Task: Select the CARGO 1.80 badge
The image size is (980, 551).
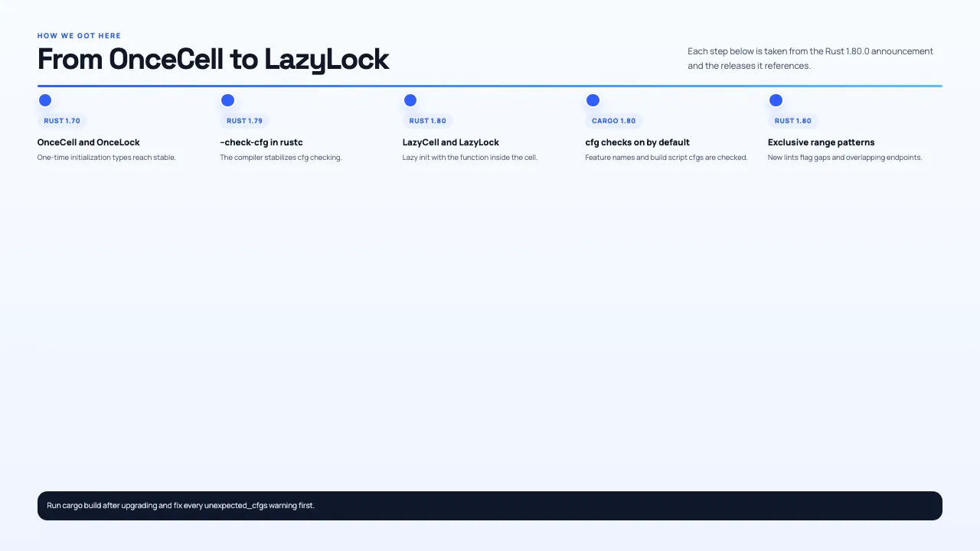Action: (x=614, y=121)
